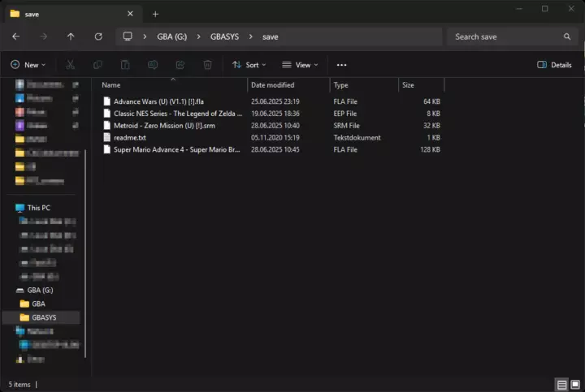Viewport: 585px width, 392px height.
Task: Click the 25.06.2025 23:19 date cell
Action: click(x=275, y=101)
